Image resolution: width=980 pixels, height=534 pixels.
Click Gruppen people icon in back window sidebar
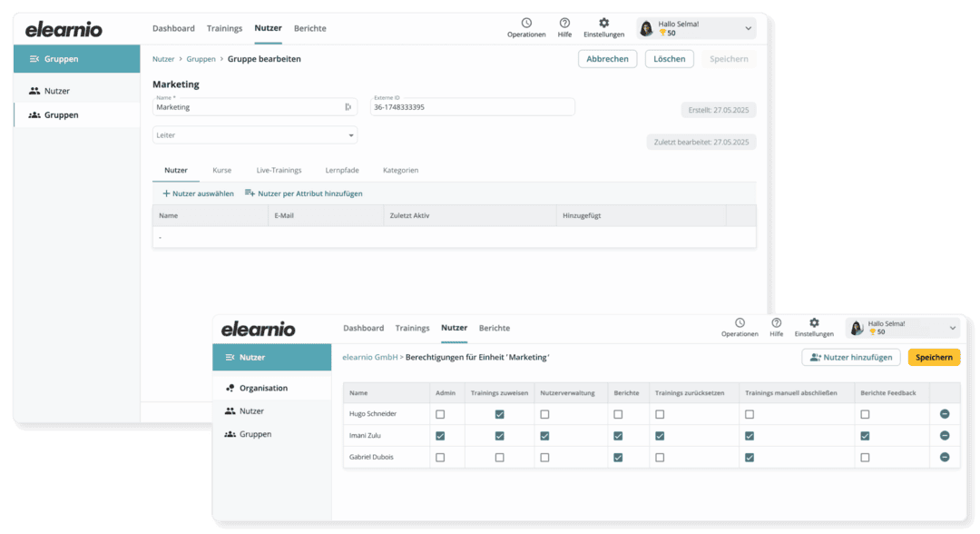point(34,115)
